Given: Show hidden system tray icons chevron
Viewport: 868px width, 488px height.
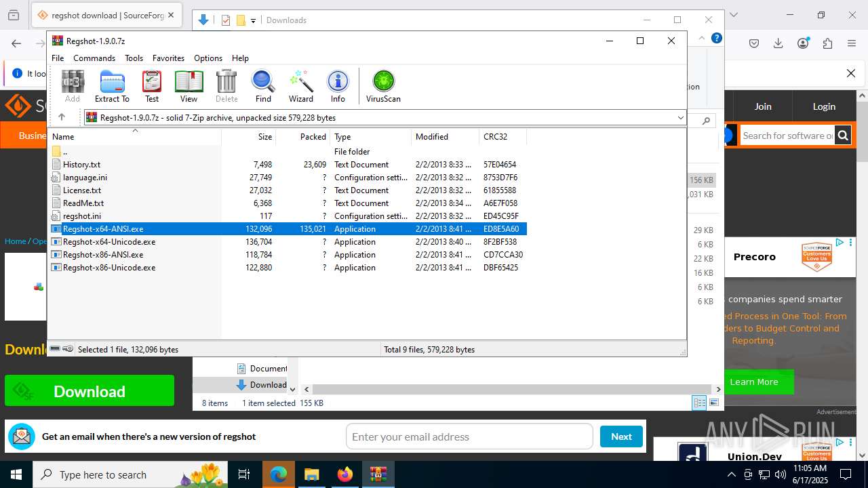Looking at the screenshot, I should click(x=731, y=474).
